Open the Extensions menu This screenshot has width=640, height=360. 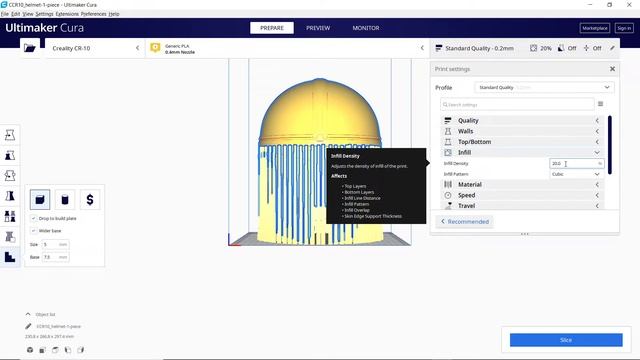[x=67, y=14]
